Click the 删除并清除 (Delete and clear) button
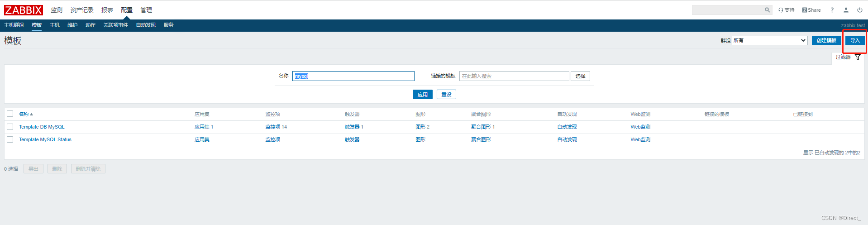This screenshot has width=868, height=225. click(88, 169)
